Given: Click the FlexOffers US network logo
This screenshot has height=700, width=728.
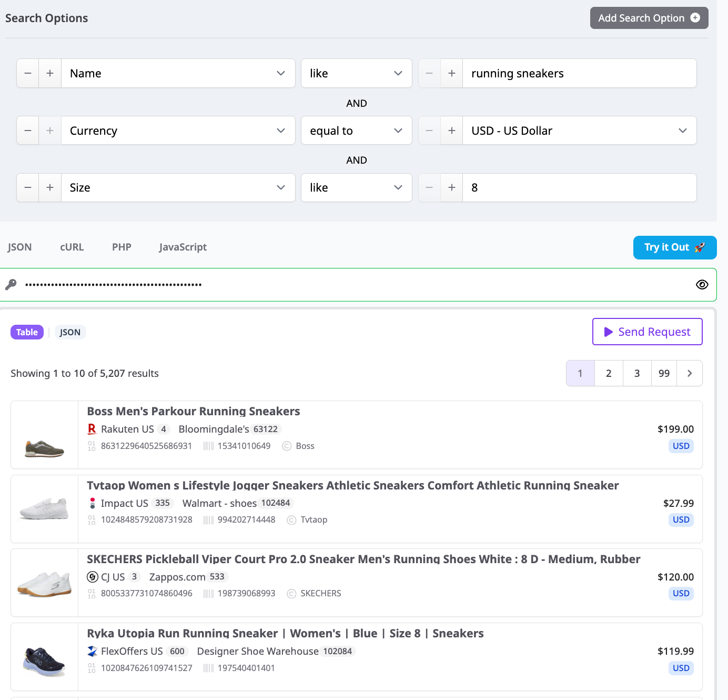Looking at the screenshot, I should click(x=93, y=651).
